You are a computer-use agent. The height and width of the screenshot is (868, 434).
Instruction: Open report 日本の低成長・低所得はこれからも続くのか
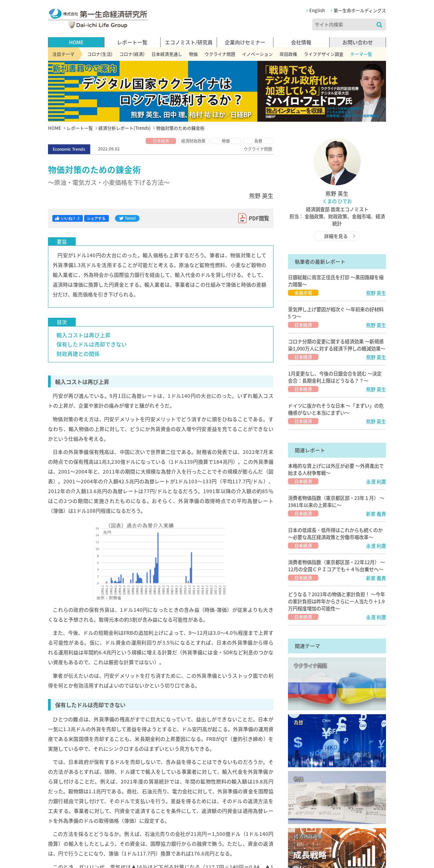336,533
